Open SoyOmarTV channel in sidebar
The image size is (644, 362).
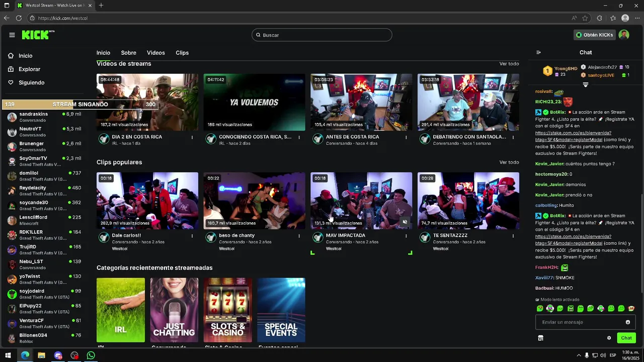coord(44,161)
